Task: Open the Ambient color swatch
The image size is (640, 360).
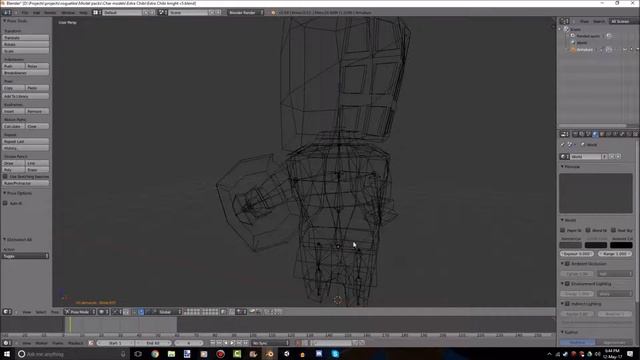Action: 621,245
